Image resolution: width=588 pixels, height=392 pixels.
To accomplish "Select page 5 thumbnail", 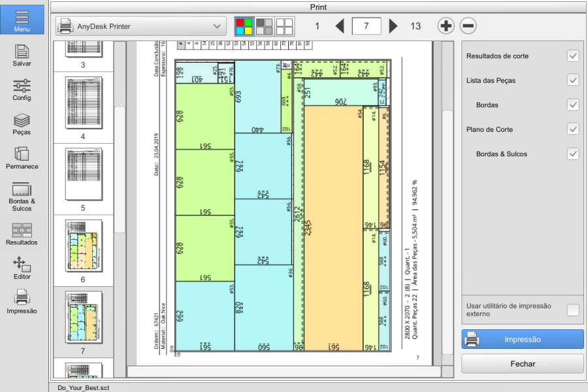I will click(83, 179).
